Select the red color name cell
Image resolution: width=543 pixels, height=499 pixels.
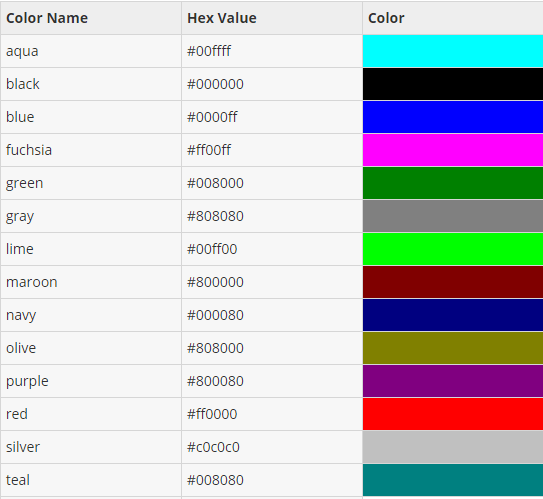click(91, 414)
